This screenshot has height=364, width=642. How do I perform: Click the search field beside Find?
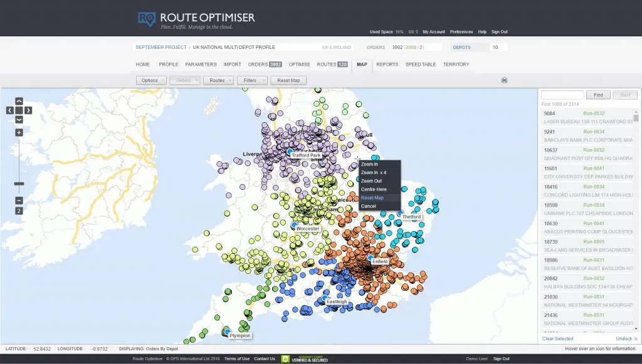[562, 95]
